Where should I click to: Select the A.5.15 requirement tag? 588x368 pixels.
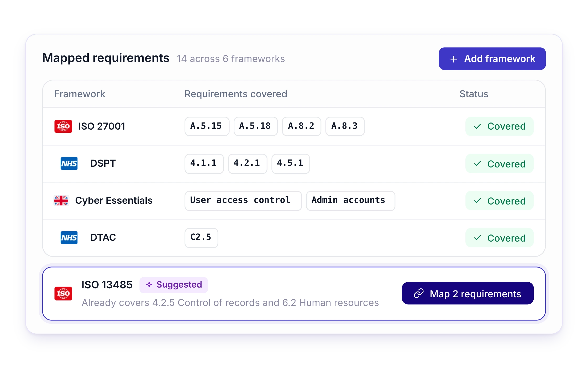pyautogui.click(x=207, y=126)
